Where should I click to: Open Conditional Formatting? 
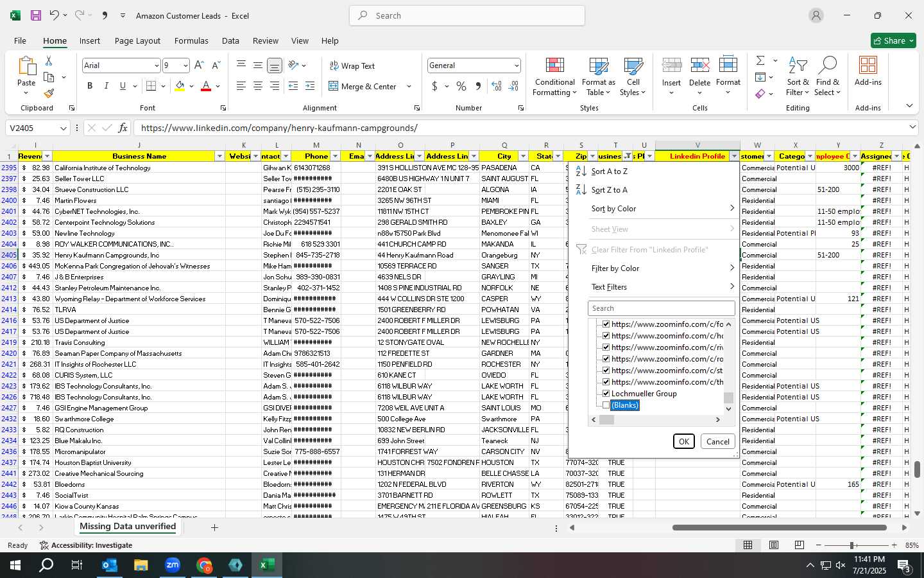point(555,76)
